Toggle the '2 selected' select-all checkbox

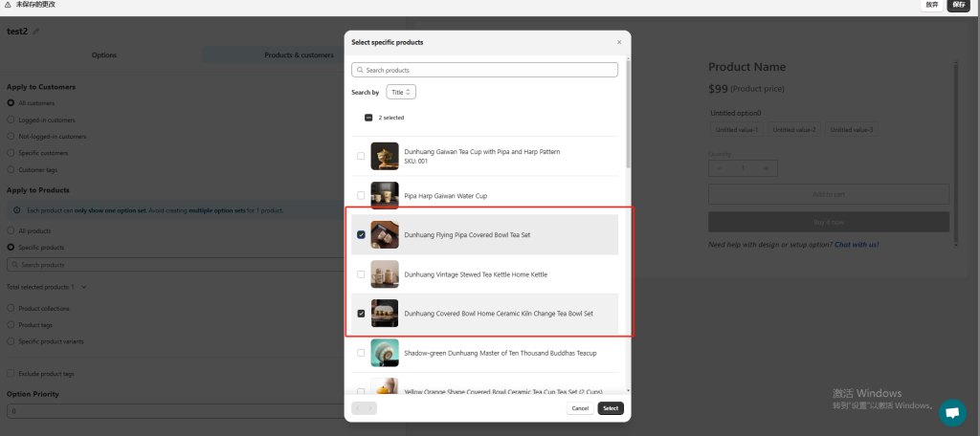pos(368,118)
